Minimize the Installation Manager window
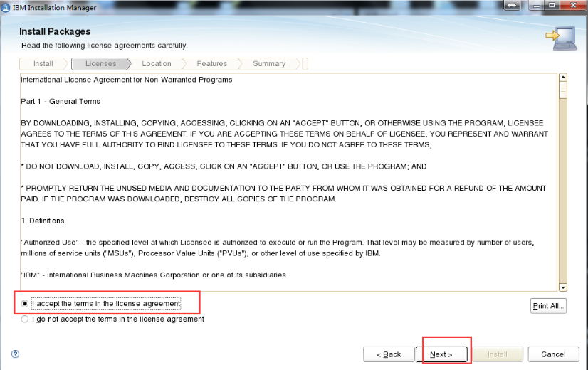 (537, 5)
